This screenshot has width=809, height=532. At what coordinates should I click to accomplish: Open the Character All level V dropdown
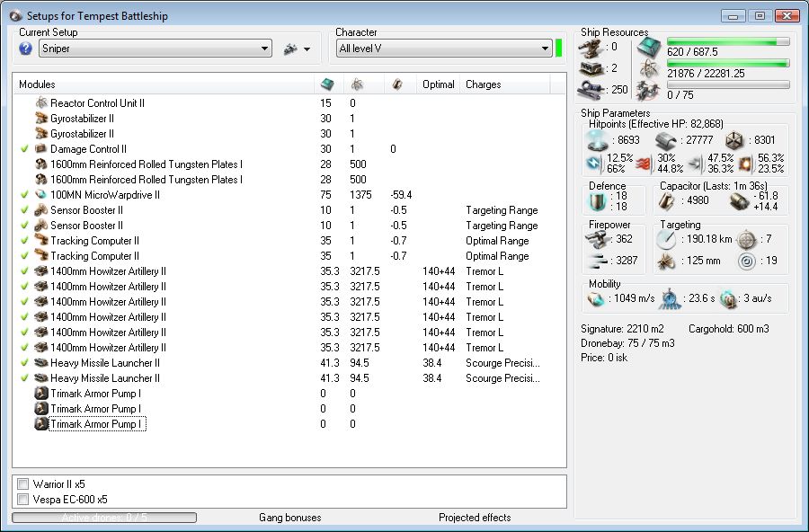pyautogui.click(x=545, y=49)
